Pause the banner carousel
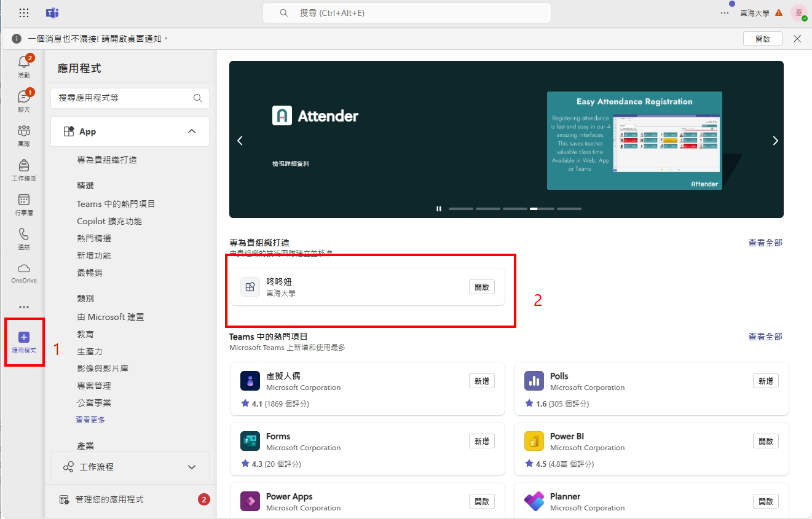812x519 pixels. pyautogui.click(x=439, y=209)
